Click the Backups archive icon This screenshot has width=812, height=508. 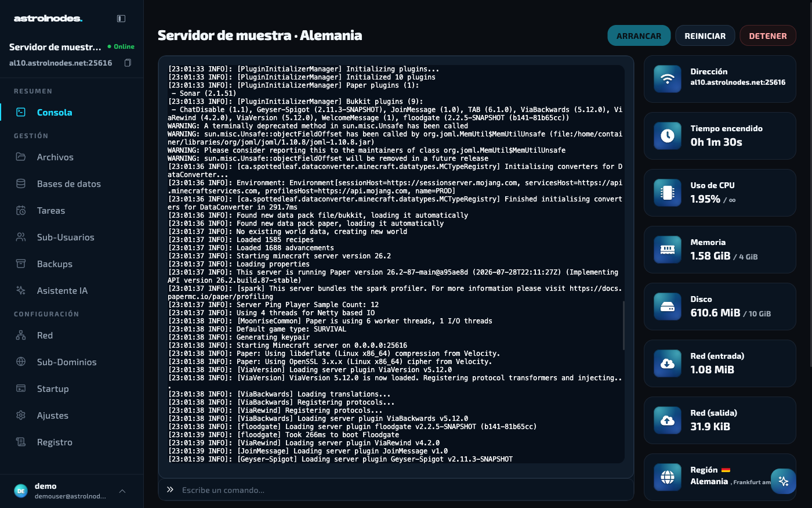[21, 264]
